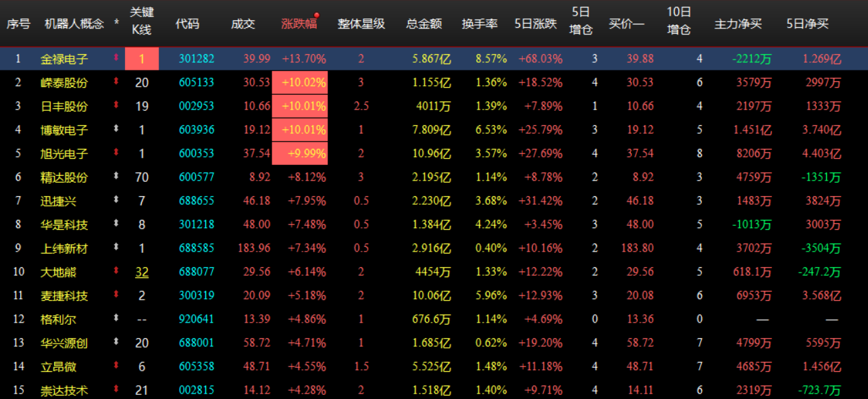
Task: Click the red dot on 涨跌幅 header
Action: [317, 15]
